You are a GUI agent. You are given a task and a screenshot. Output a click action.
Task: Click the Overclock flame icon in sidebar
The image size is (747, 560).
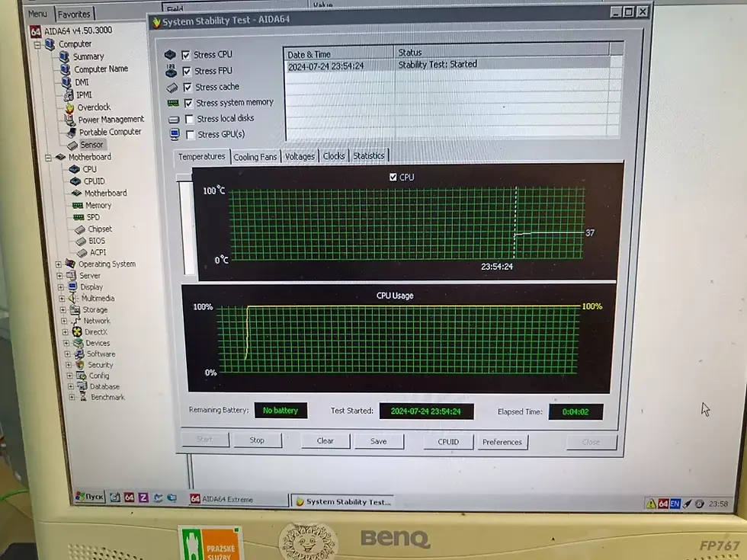(x=69, y=107)
